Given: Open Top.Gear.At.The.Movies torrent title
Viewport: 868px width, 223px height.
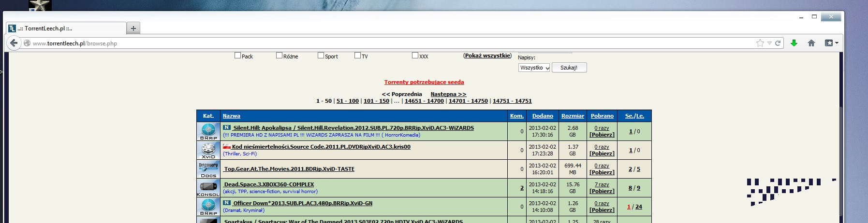Looking at the screenshot, I should 289,169.
